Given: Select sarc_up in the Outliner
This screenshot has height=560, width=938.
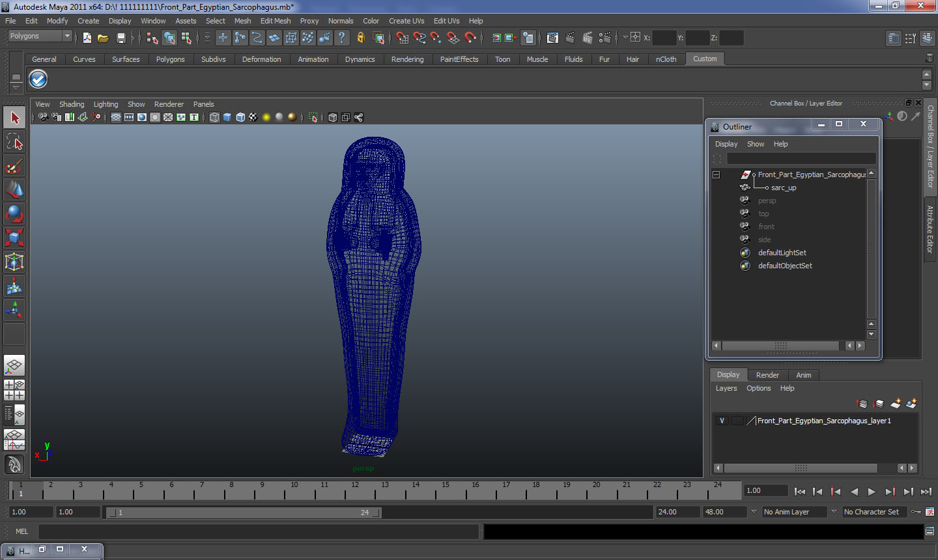Looking at the screenshot, I should pyautogui.click(x=784, y=188).
